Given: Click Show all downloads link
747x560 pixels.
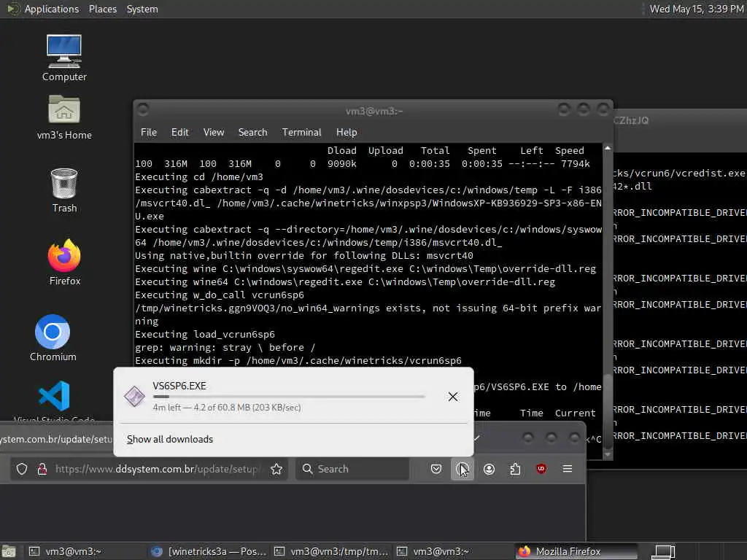Looking at the screenshot, I should tap(169, 439).
